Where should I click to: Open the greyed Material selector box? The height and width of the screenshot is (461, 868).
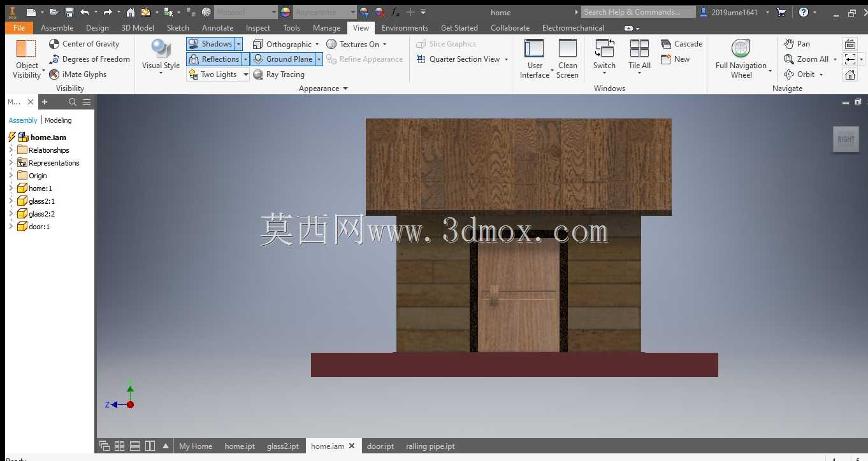(x=246, y=12)
